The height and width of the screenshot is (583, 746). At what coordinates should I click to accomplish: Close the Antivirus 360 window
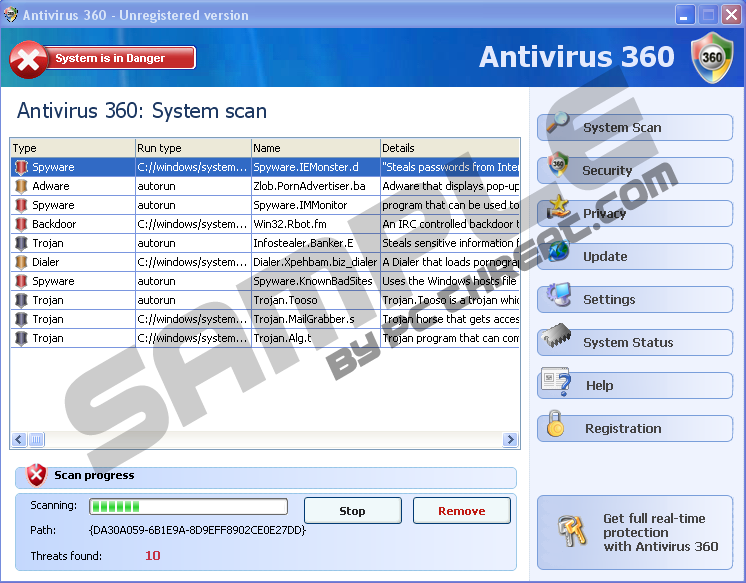731,15
